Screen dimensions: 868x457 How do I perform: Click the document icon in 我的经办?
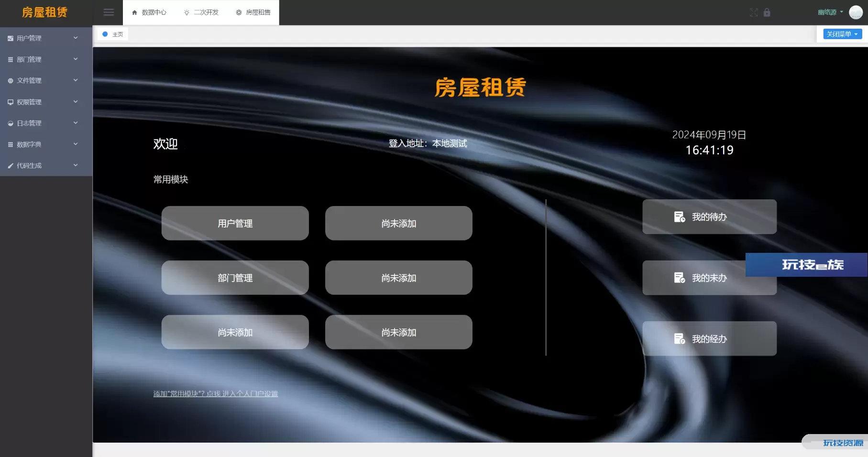pos(680,339)
